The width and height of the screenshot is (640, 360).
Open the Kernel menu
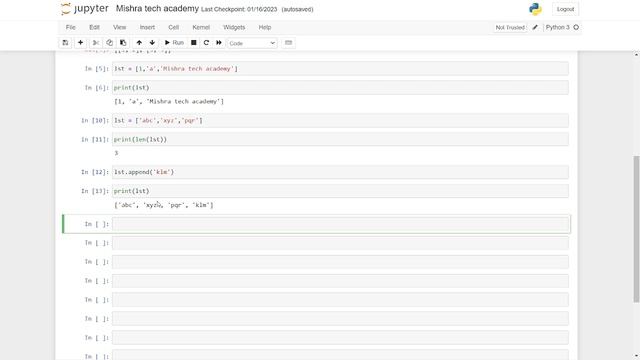tap(201, 27)
